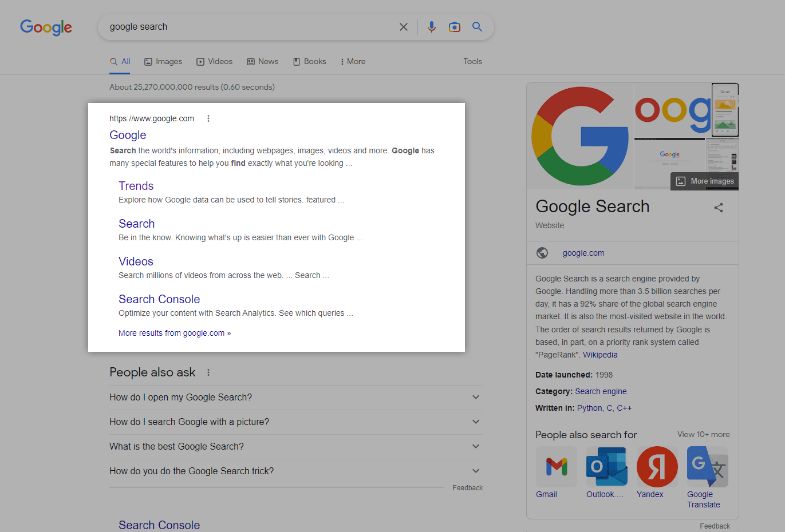785x532 pixels.
Task: Click inside the search text field
Action: coord(246,27)
